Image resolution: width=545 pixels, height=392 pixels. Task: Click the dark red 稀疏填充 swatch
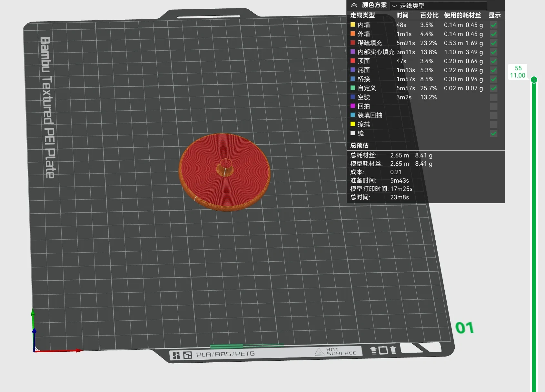coord(353,43)
